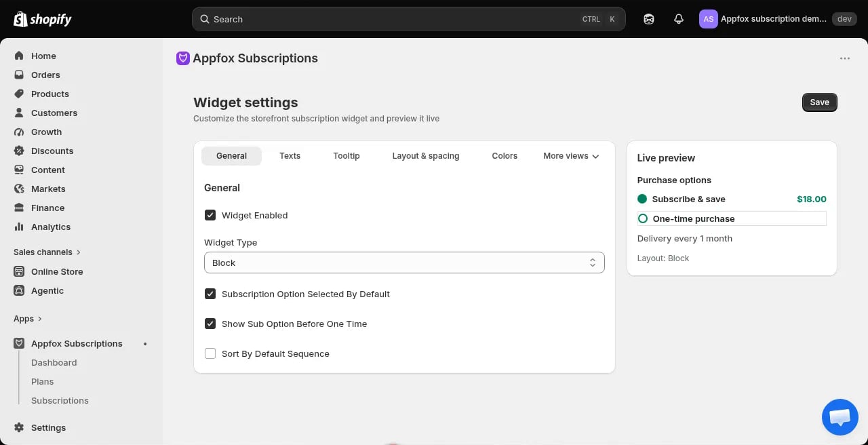
Task: Expand the More views tab menu
Action: (571, 156)
